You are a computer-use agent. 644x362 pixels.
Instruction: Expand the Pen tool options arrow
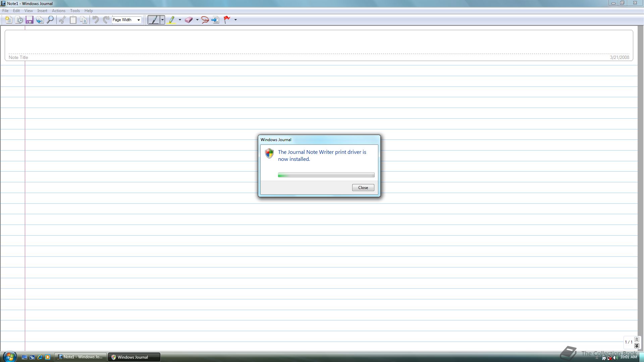162,20
